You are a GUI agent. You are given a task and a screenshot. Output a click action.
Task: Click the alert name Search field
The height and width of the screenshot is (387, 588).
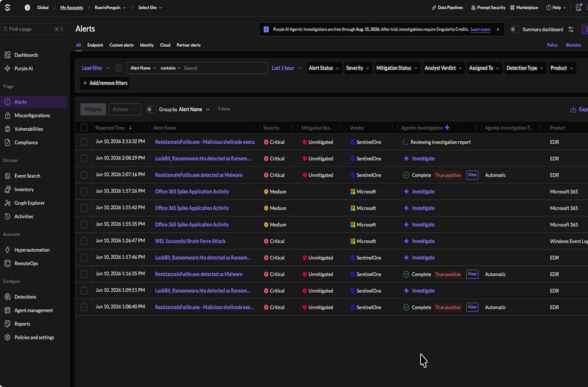tap(224, 68)
